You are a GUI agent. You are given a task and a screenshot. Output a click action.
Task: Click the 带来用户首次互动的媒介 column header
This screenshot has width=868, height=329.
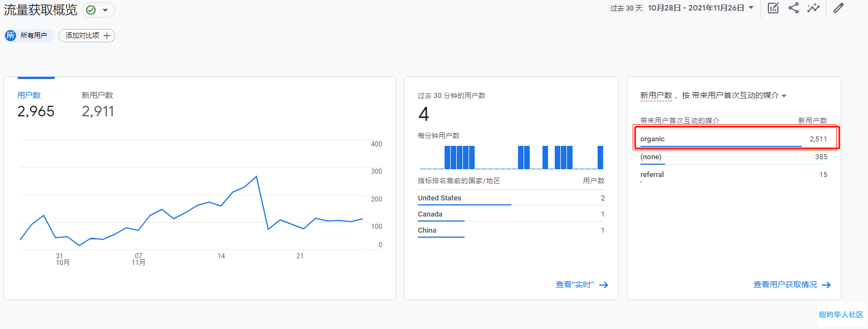click(680, 120)
